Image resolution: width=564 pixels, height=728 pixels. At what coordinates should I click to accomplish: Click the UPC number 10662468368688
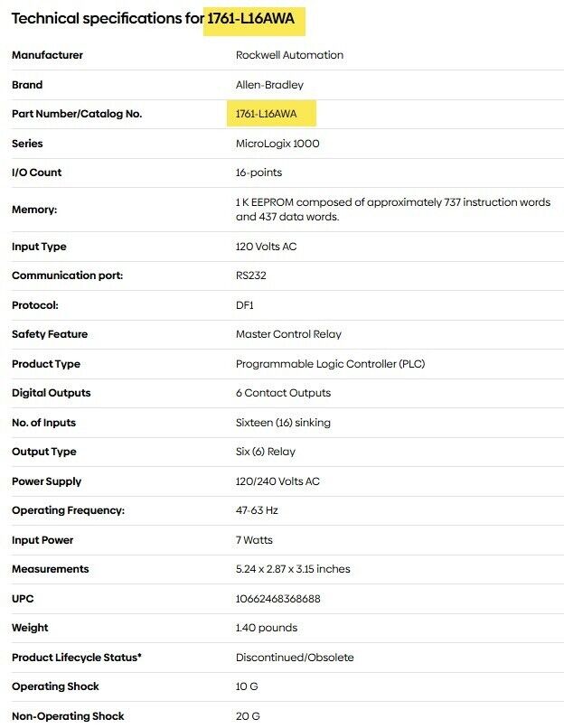tap(278, 599)
